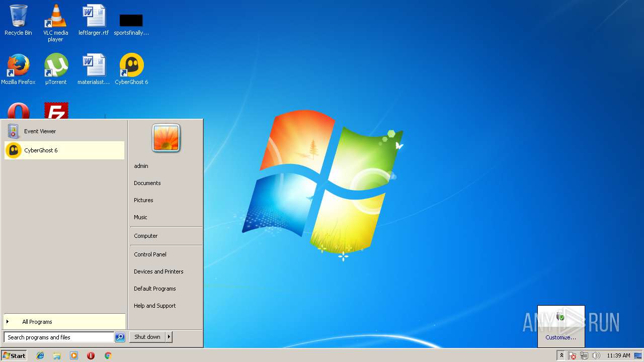Open Opera from the taskbar
The image size is (644, 362).
(91, 355)
